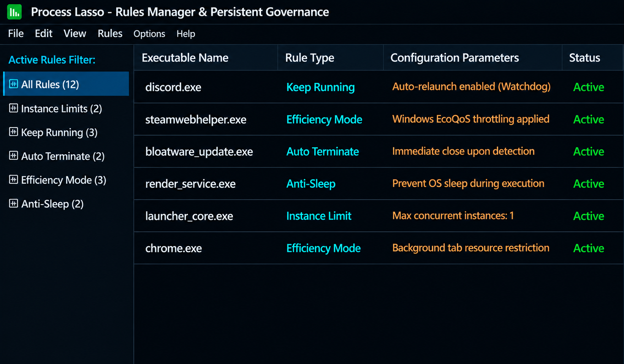
Task: Click the Anti-Sleep rule type cell
Action: pos(311,184)
